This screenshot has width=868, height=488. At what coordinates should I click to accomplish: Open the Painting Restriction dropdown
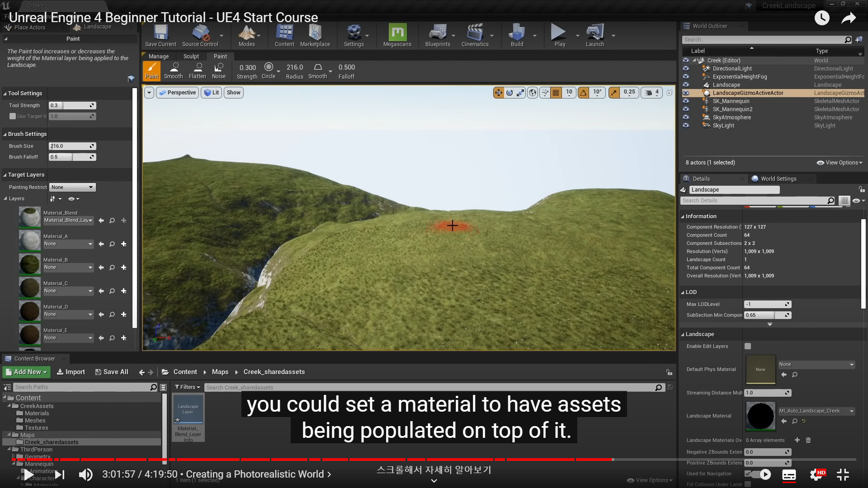pos(72,187)
